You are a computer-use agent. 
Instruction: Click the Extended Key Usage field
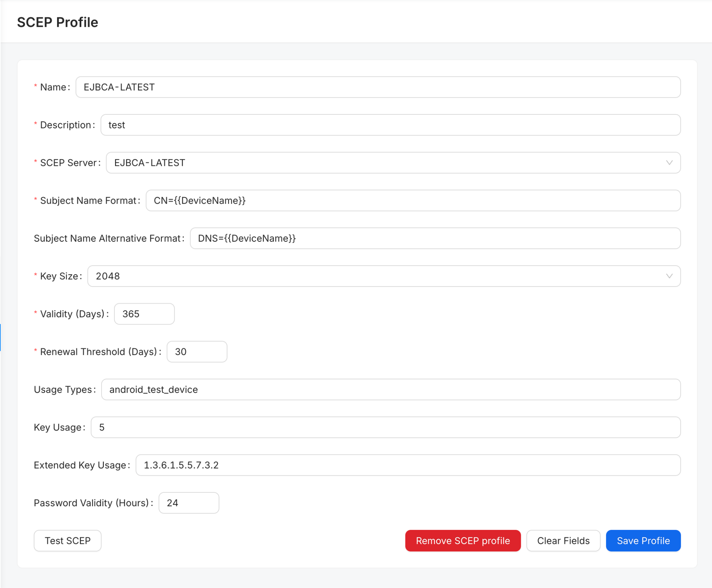[x=408, y=465]
